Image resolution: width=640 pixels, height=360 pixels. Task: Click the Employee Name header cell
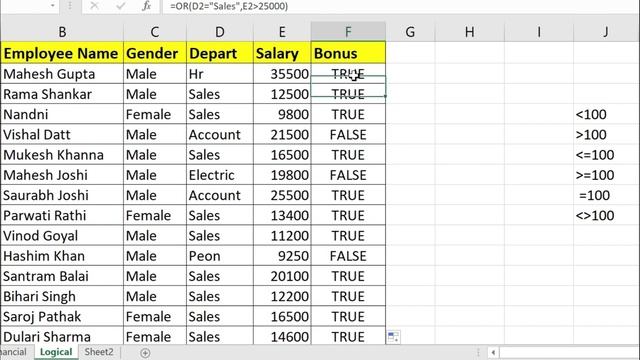pos(62,53)
